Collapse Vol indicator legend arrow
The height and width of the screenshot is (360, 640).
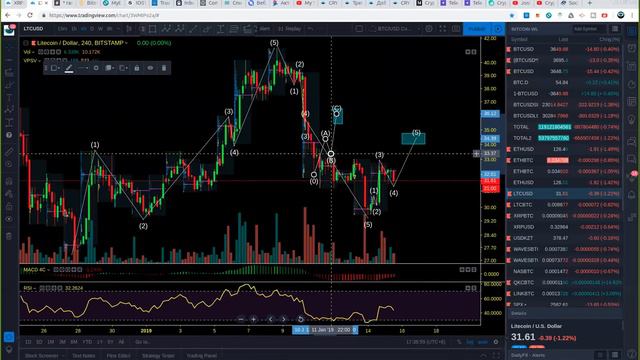33,52
